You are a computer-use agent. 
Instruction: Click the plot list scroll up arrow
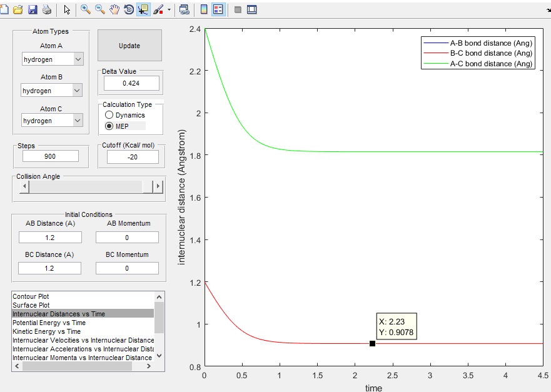tap(159, 297)
